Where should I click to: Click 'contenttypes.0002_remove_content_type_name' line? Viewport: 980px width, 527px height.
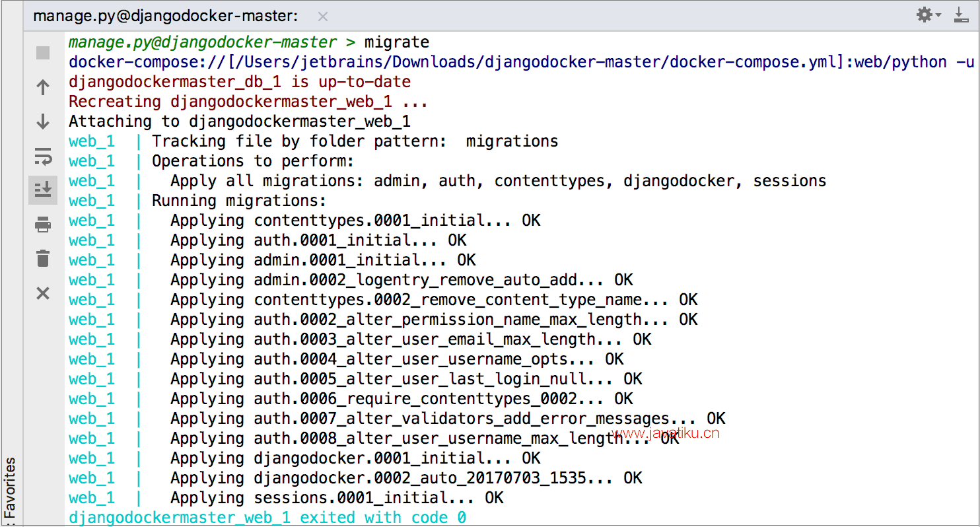[x=383, y=300]
